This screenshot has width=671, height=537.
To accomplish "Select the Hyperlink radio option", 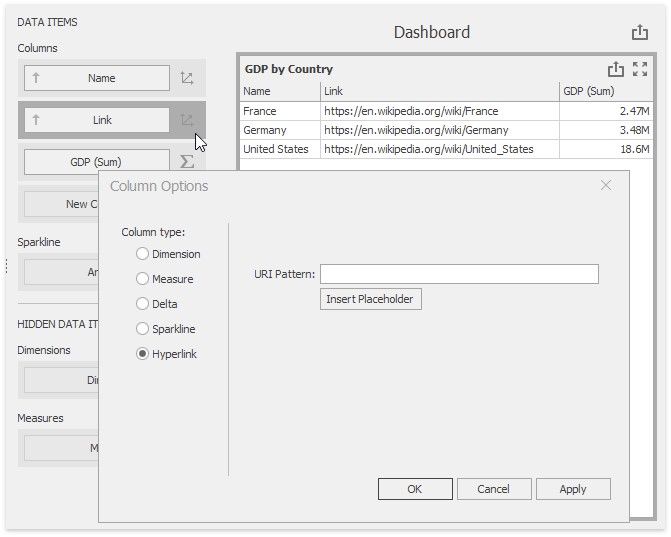I will tap(143, 354).
